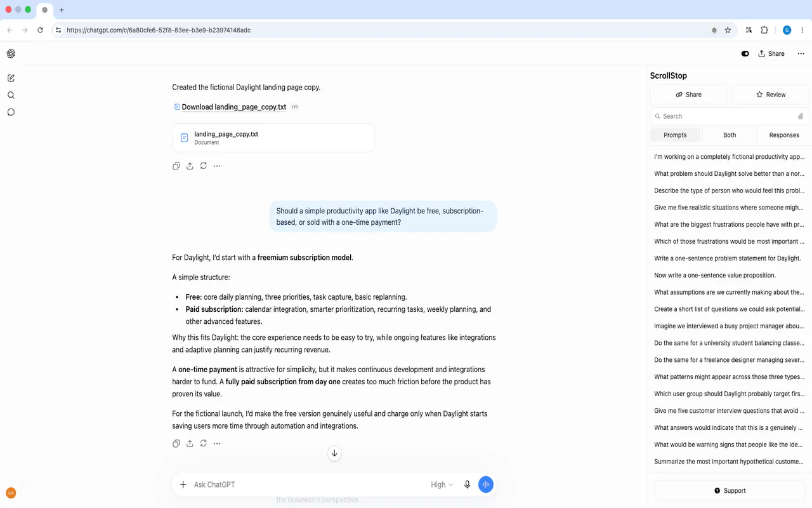Viewport: 812px width, 508px height.
Task: Select prompt "What problem should Daylight solve better"
Action: tap(730, 173)
